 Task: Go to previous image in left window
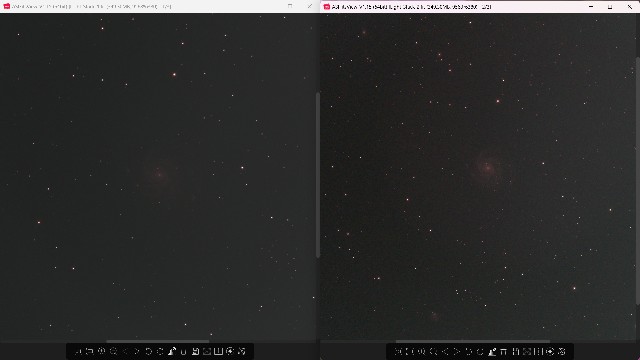125,351
